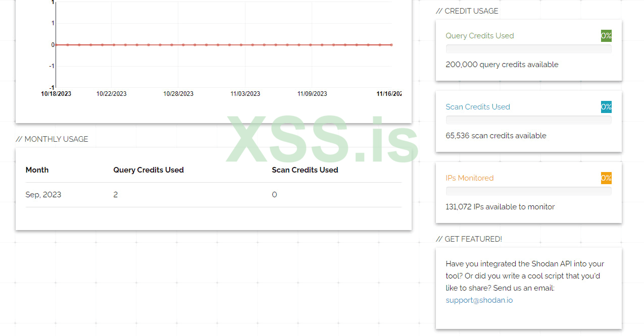The width and height of the screenshot is (644, 336).
Task: Click the rightmost data point on chart
Action: (391, 45)
